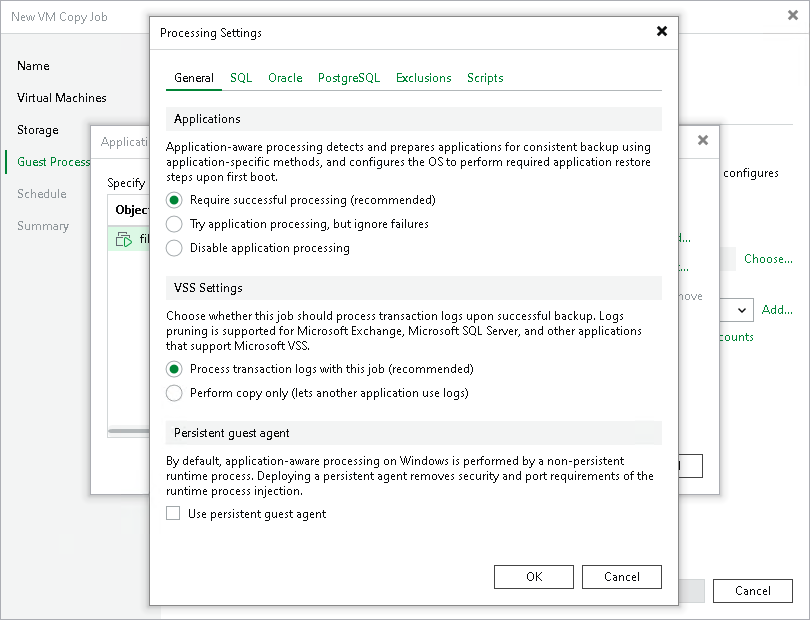This screenshot has width=810, height=620.
Task: Open the Exclusions tab
Action: pos(424,78)
